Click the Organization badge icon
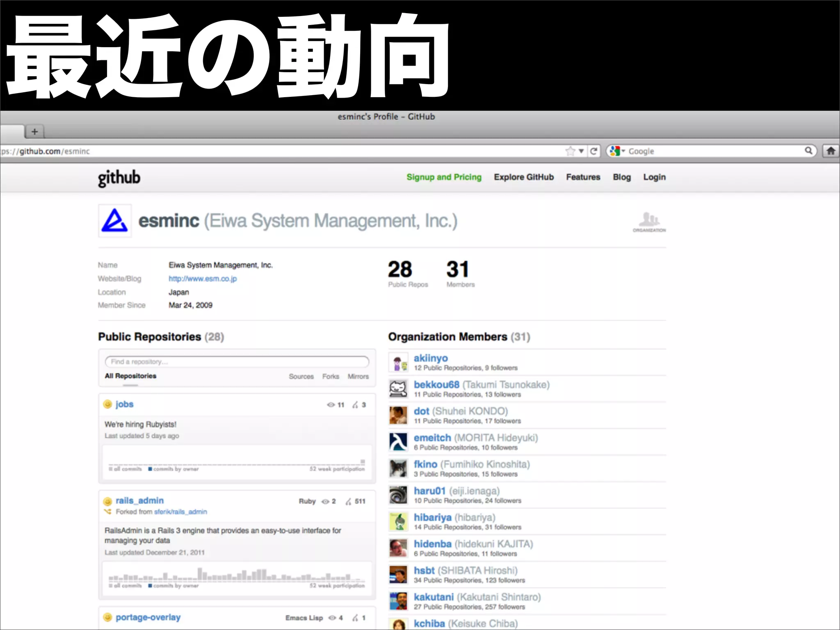840x630 pixels. (x=649, y=222)
